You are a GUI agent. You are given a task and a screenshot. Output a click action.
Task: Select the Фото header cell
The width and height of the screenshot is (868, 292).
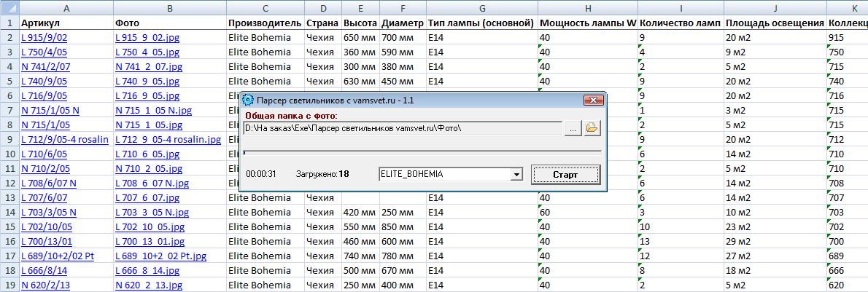click(170, 23)
